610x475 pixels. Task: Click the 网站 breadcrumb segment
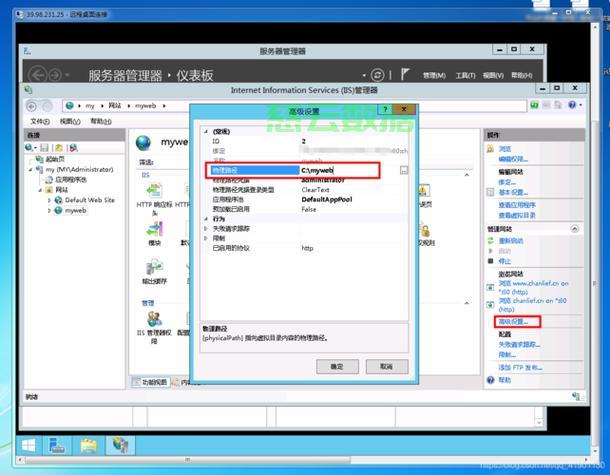114,106
